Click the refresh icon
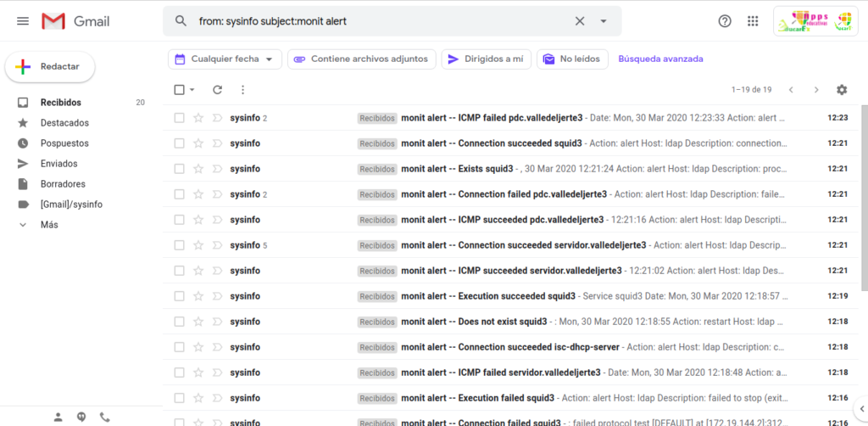 218,90
